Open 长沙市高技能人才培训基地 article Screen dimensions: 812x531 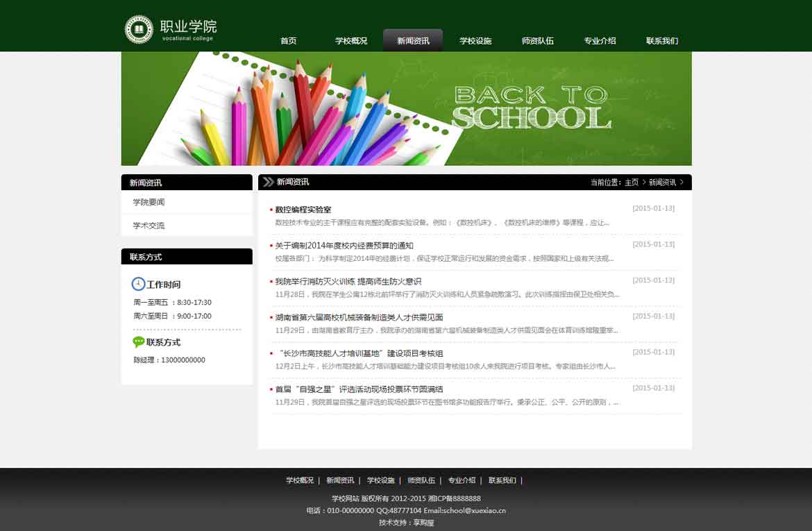click(360, 353)
